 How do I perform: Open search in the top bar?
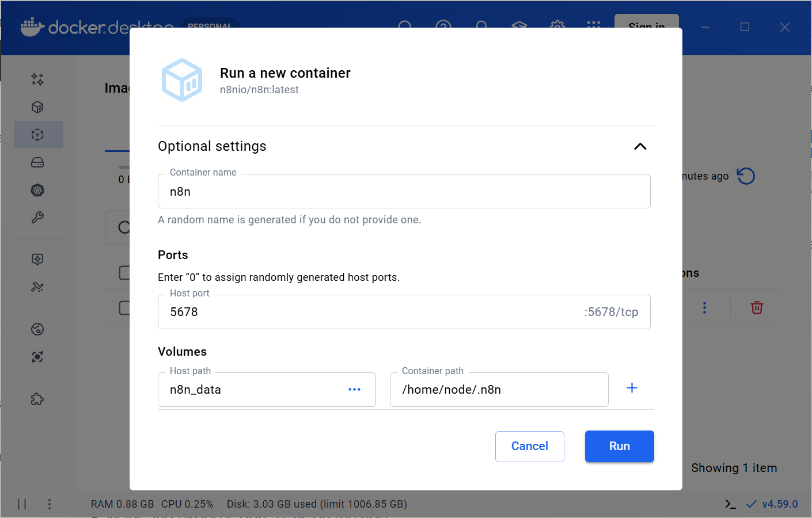click(405, 26)
